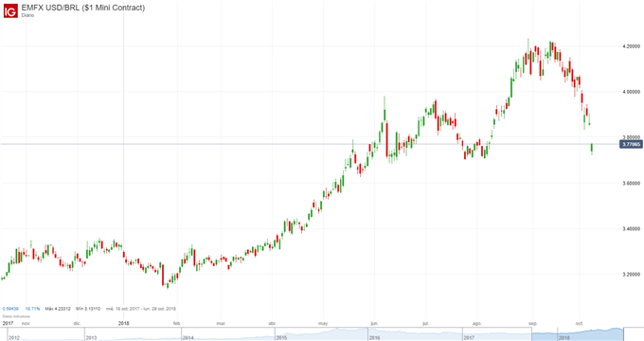Image resolution: width=644 pixels, height=341 pixels.
Task: Click the 4.20000 price axis label
Action: pyautogui.click(x=632, y=46)
